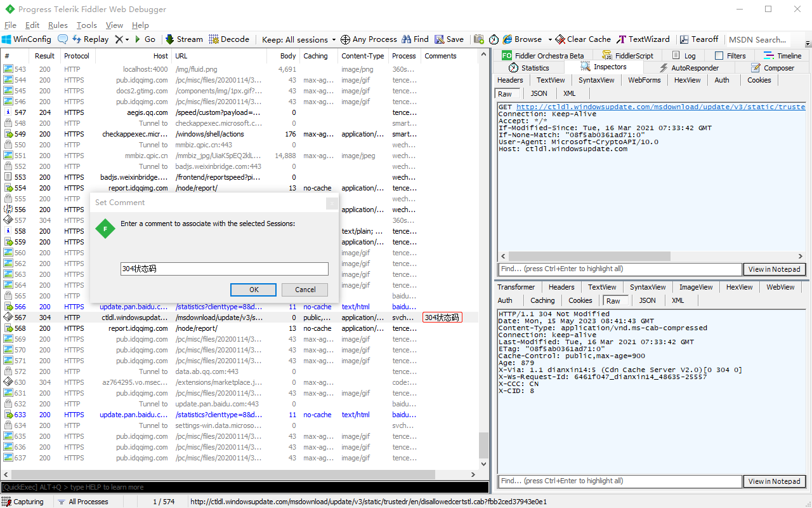This screenshot has width=812, height=508.
Task: Select request HexView inspector tab
Action: (x=688, y=80)
